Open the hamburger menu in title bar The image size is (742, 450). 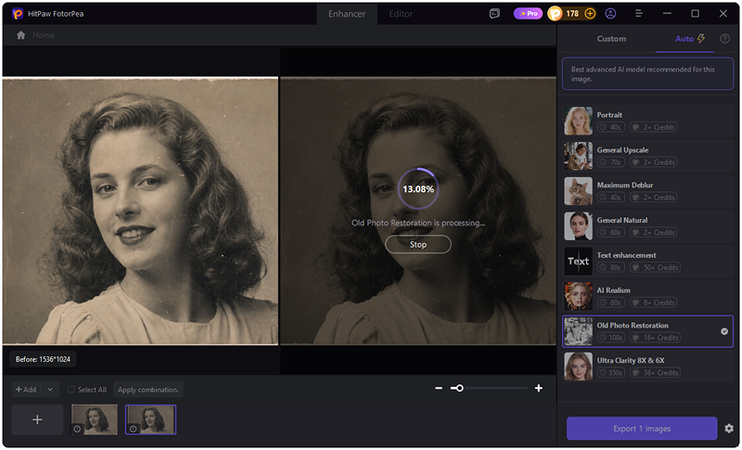(x=639, y=14)
